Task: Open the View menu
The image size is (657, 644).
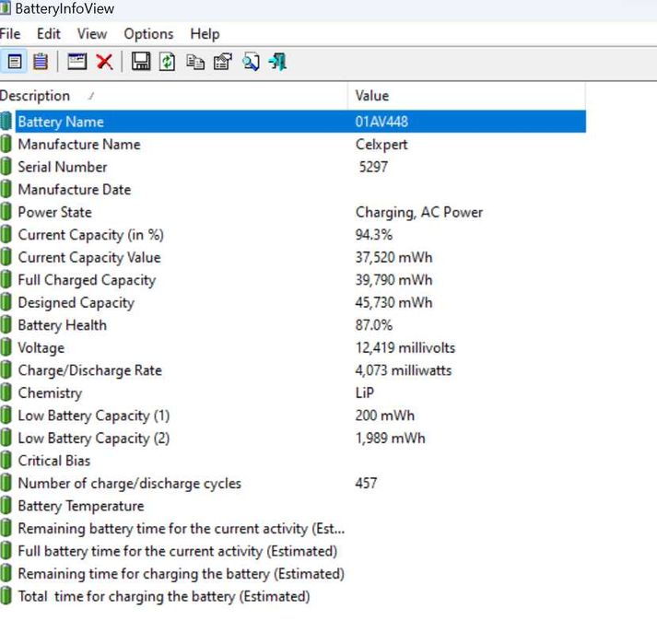Action: click(x=92, y=33)
